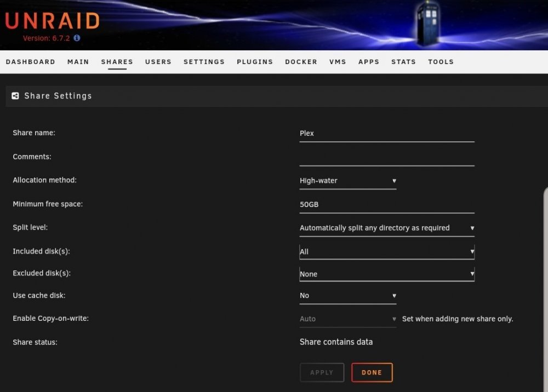Screen dimensions: 548x392
Task: Open the Included disk(s) dropdown
Action: 387,252
